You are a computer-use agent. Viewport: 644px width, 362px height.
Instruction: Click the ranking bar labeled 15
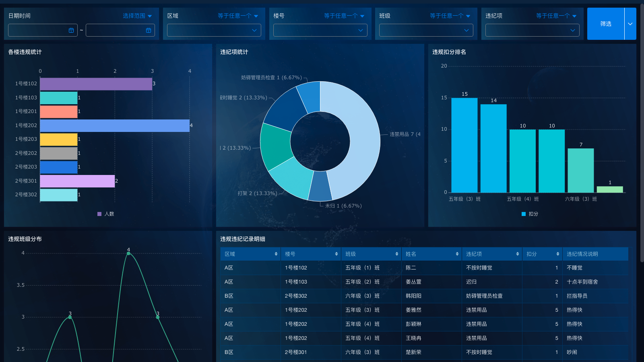464,145
